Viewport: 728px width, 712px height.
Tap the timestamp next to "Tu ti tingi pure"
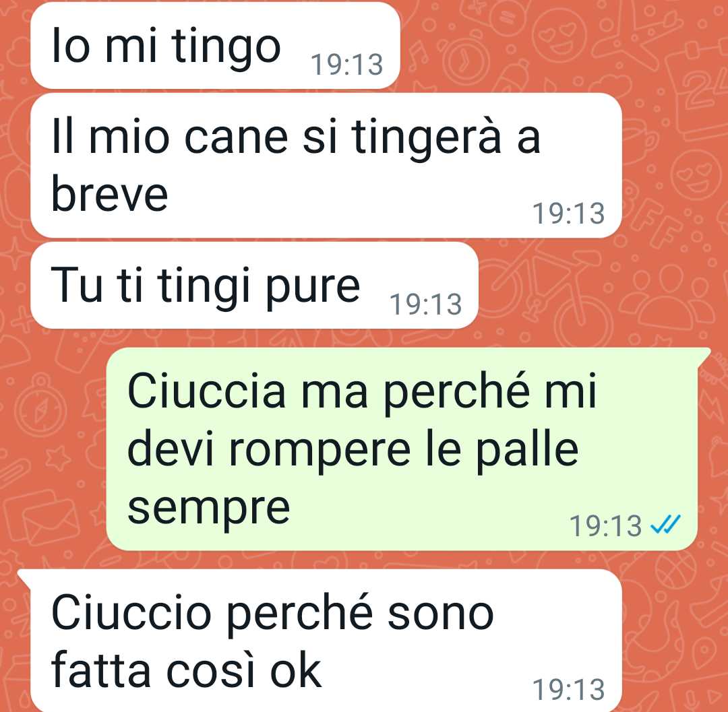(x=426, y=304)
